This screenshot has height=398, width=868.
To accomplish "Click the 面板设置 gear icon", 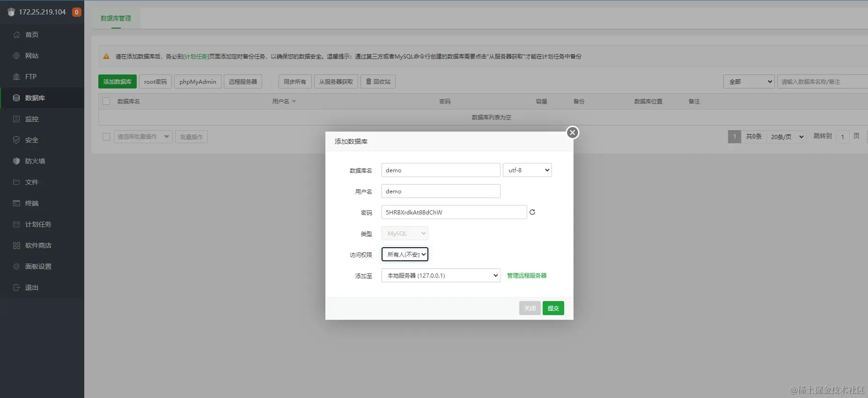I will (16, 266).
